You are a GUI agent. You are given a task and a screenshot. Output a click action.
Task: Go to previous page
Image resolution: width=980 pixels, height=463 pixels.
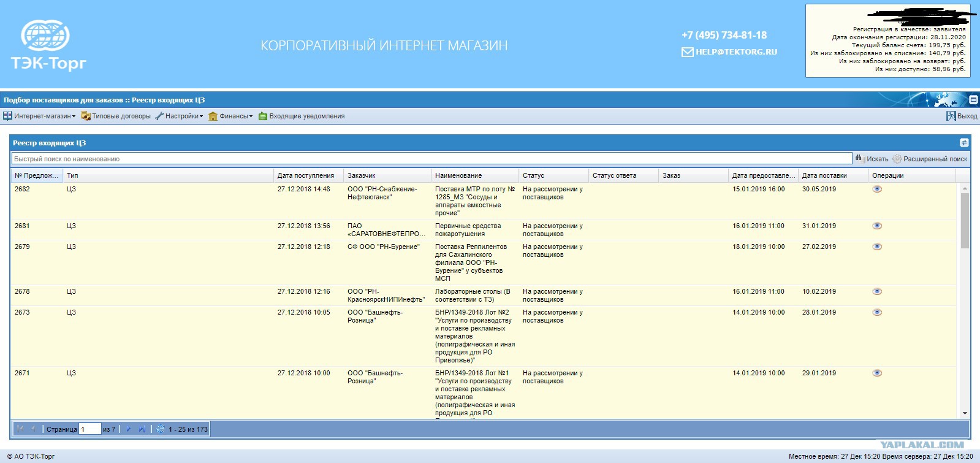pos(33,429)
